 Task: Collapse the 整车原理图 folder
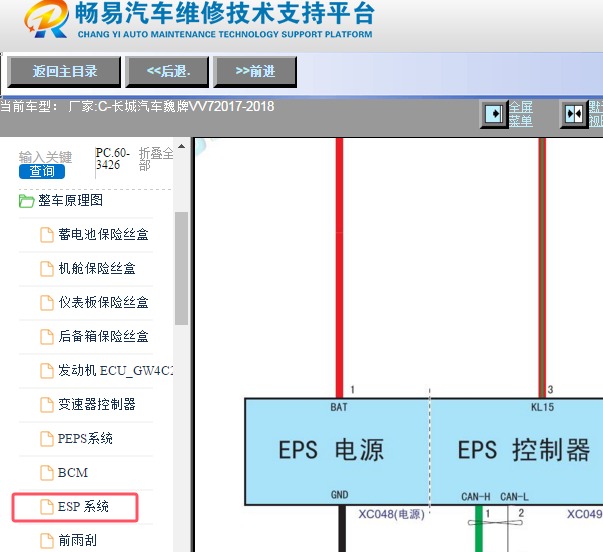click(x=70, y=200)
